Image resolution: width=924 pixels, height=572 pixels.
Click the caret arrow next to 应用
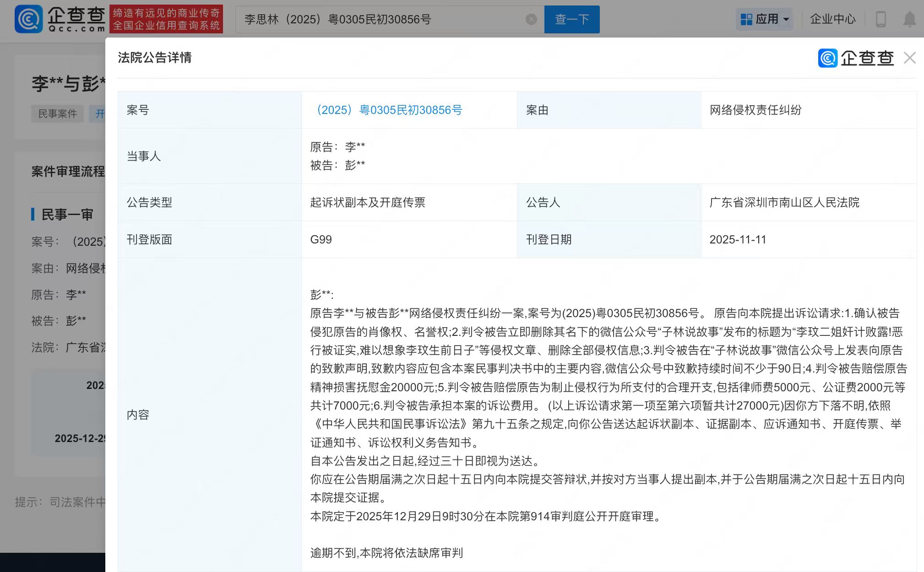click(786, 20)
